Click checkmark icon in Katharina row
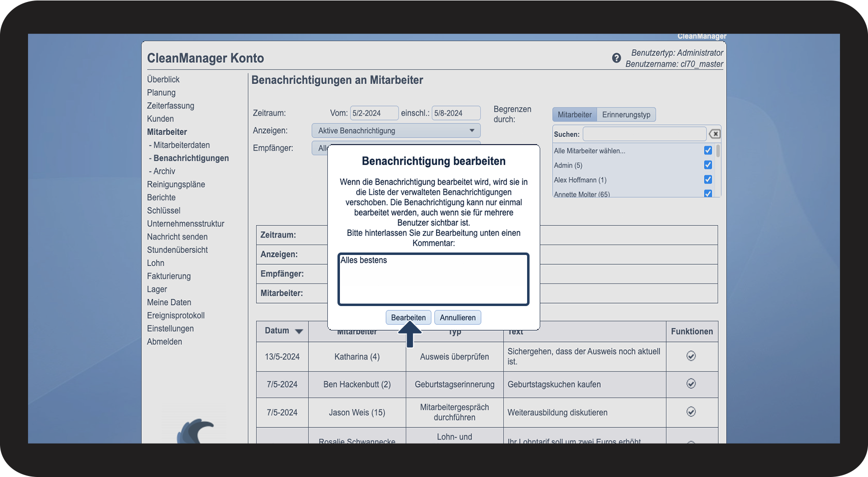Screen dimensions: 868x477 (x=691, y=356)
